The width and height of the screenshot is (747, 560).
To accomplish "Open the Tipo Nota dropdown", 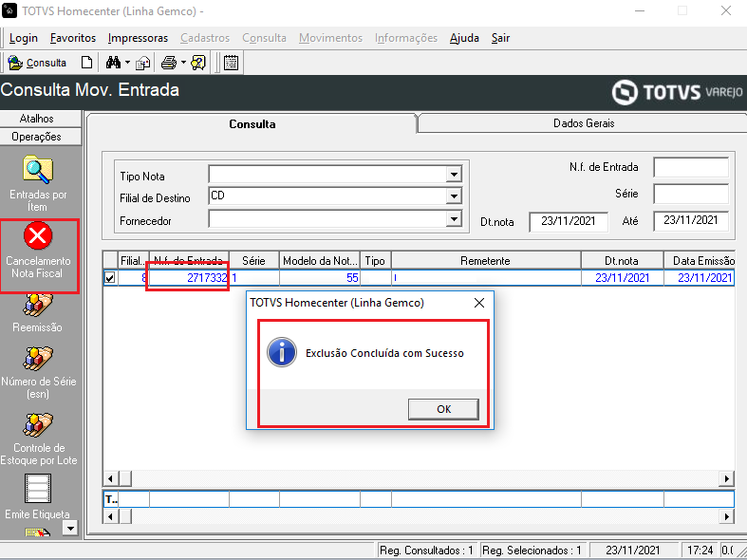I will tap(454, 175).
